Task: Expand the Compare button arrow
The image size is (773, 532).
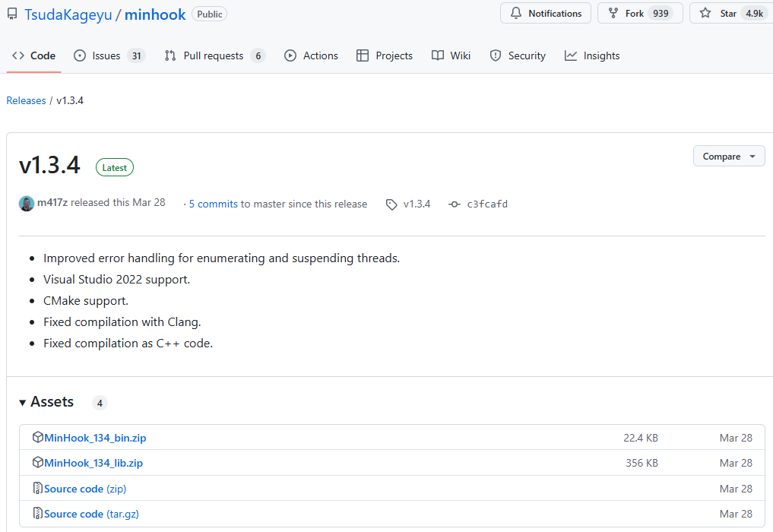Action: pos(752,156)
